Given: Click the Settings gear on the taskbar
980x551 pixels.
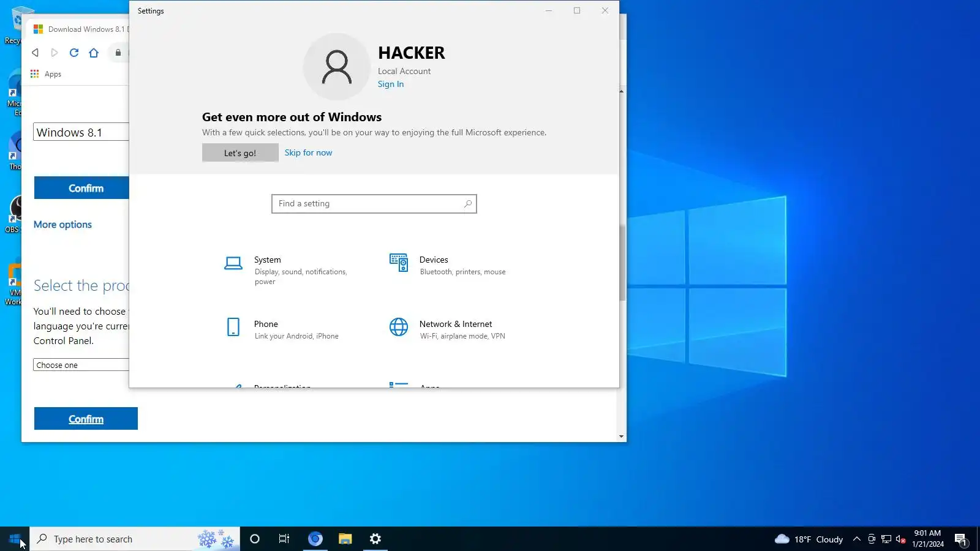Looking at the screenshot, I should [375, 539].
